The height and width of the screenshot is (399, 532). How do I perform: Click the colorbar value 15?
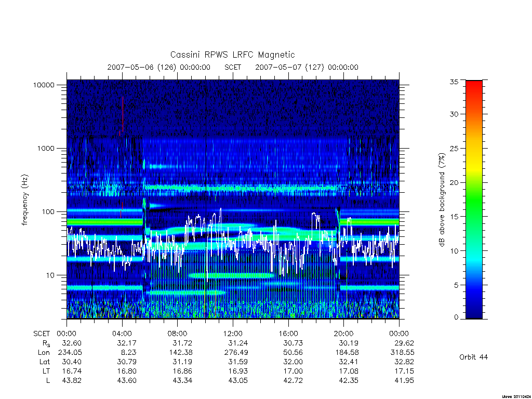tap(454, 217)
